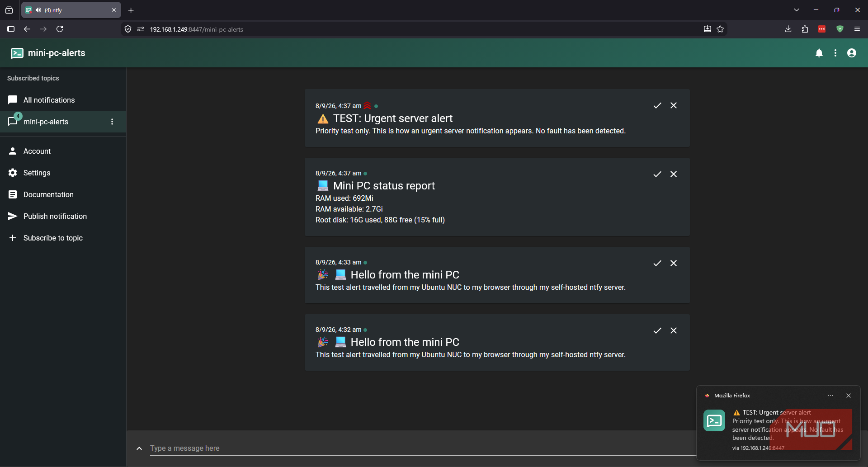Open ntfy Settings

[63, 173]
